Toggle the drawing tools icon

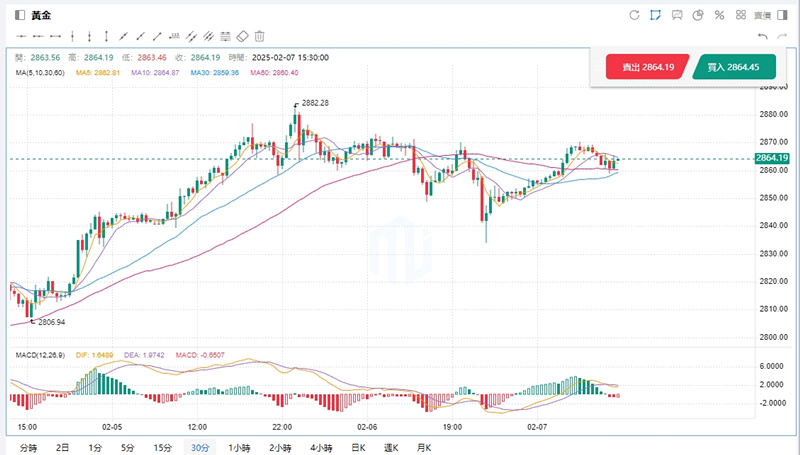pyautogui.click(x=655, y=15)
